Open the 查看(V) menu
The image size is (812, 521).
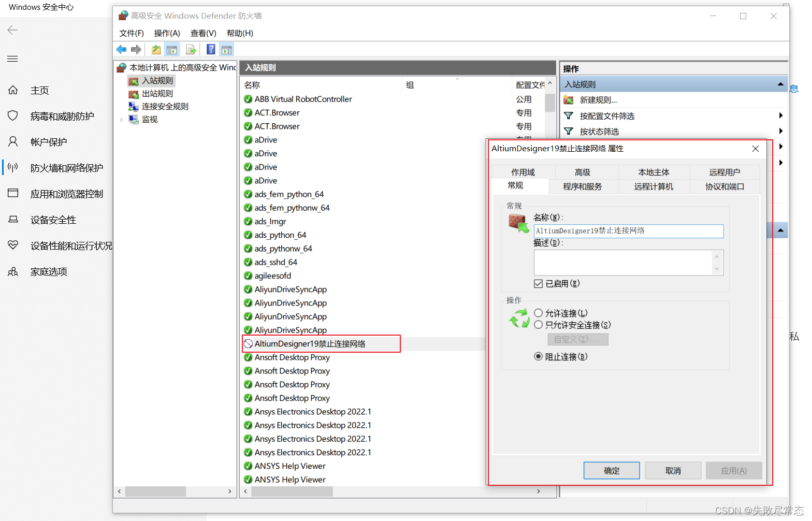click(x=203, y=33)
